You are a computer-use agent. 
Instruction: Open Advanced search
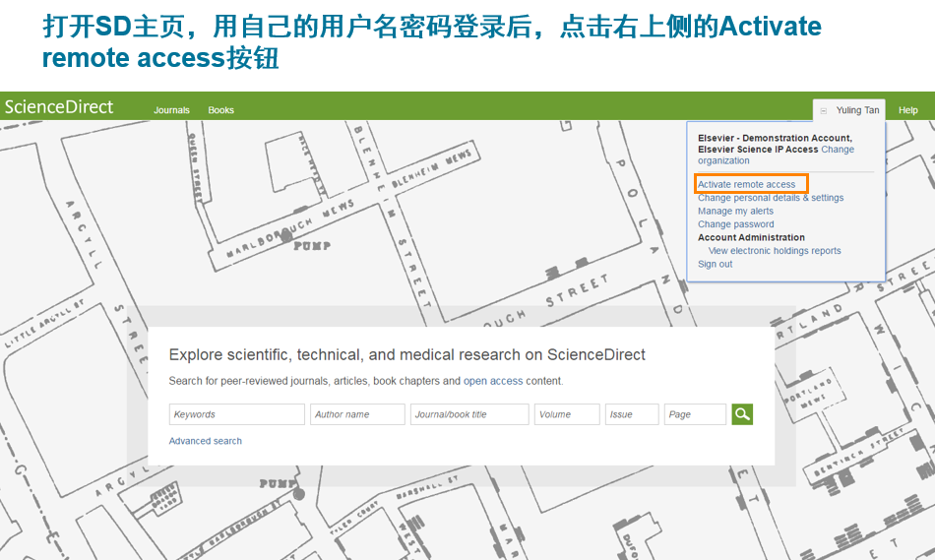click(205, 441)
